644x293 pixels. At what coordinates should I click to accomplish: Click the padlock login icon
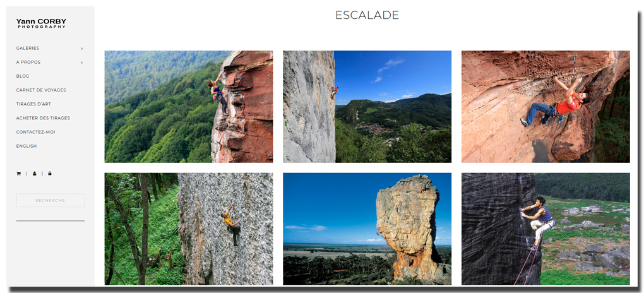coord(50,174)
